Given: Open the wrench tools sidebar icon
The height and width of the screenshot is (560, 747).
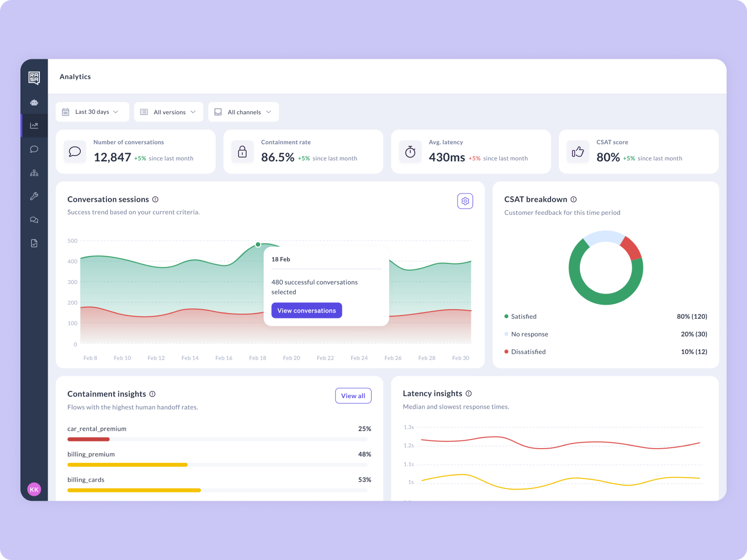Looking at the screenshot, I should pos(34,196).
